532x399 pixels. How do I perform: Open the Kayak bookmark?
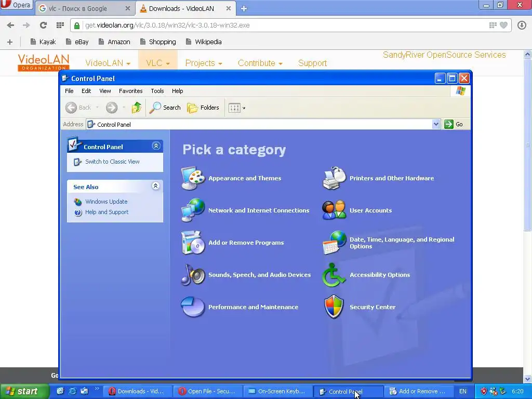43,42
